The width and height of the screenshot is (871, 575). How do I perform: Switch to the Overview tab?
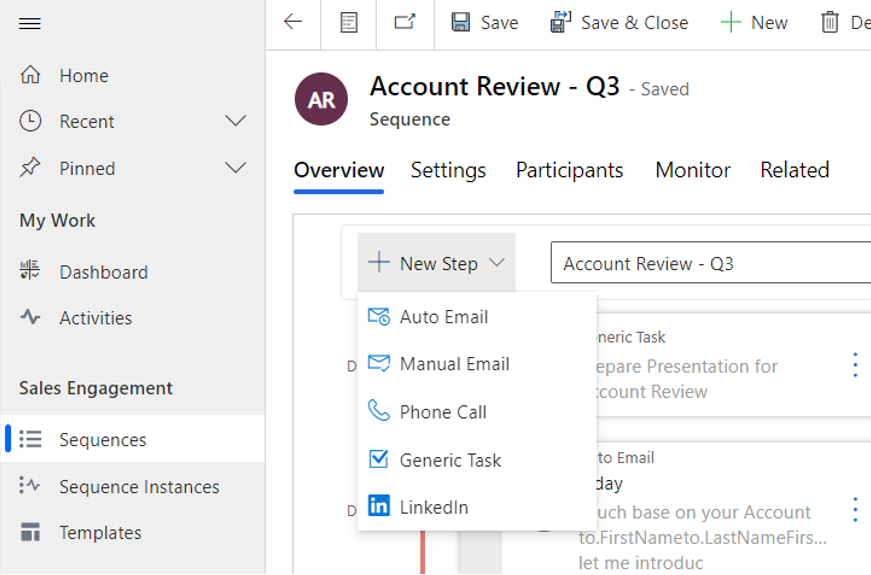(x=339, y=170)
